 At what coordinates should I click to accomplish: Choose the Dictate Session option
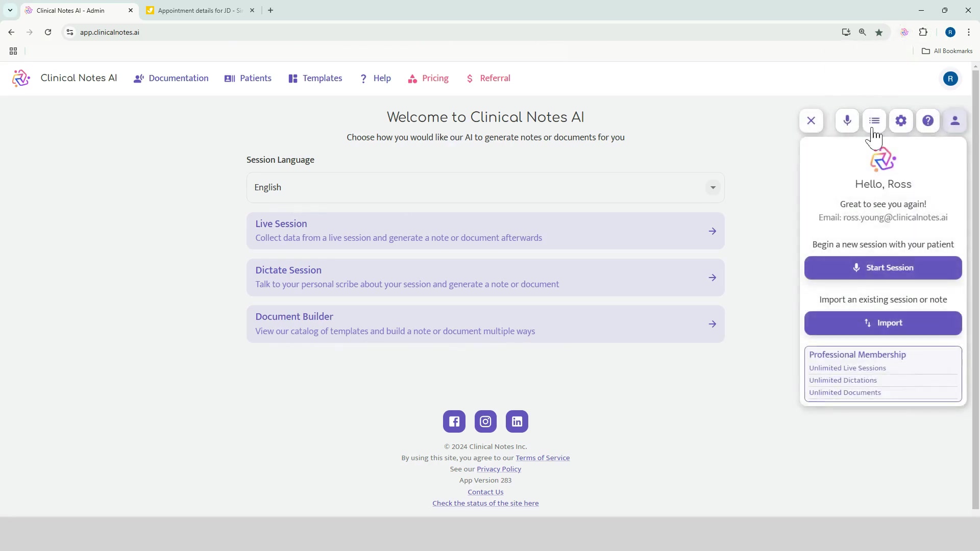tap(485, 278)
